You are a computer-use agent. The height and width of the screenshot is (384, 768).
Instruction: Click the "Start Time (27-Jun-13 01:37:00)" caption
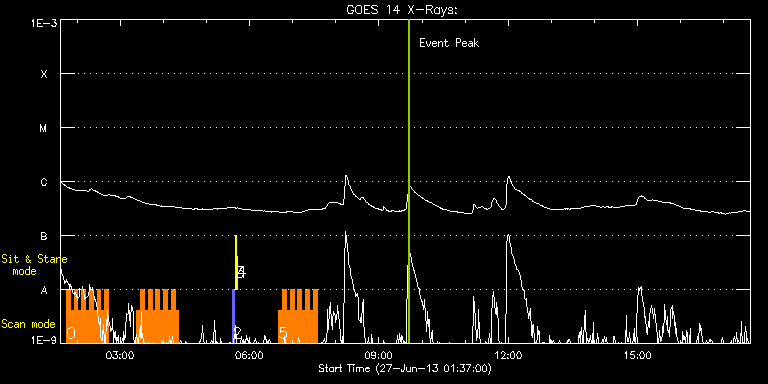click(x=405, y=368)
